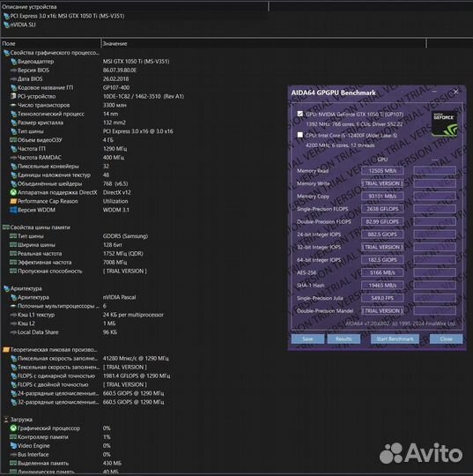Click the icon beside Video Engine
This screenshot has width=473, height=476.
[13, 446]
